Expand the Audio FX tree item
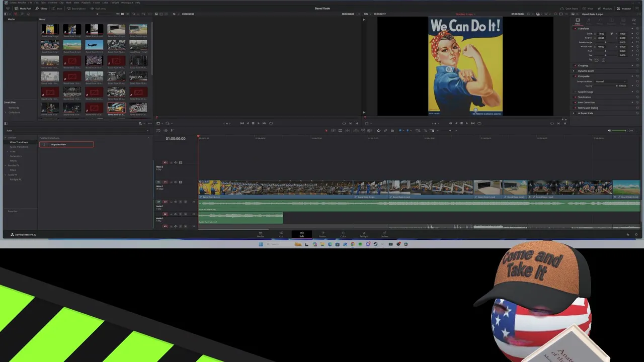Image resolution: width=644 pixels, height=362 pixels. point(5,175)
